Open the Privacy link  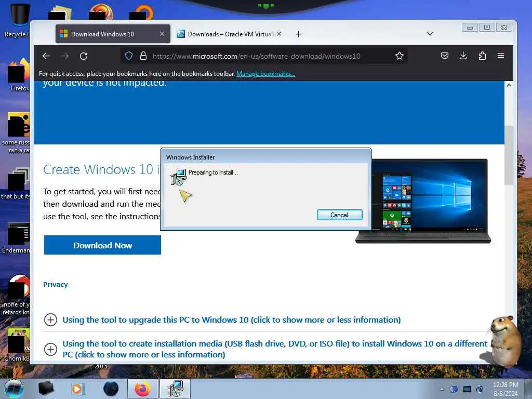55,284
